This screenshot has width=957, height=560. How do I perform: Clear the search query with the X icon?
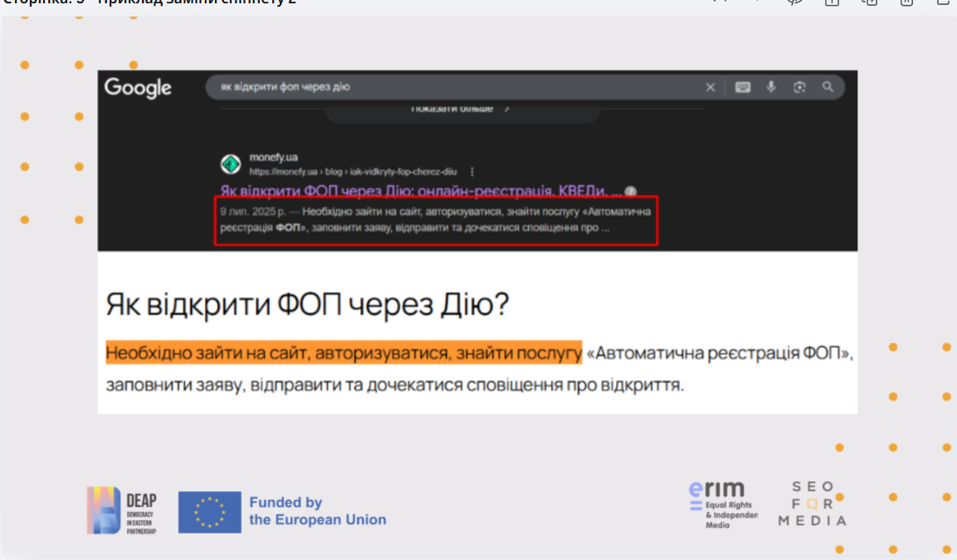pyautogui.click(x=710, y=87)
